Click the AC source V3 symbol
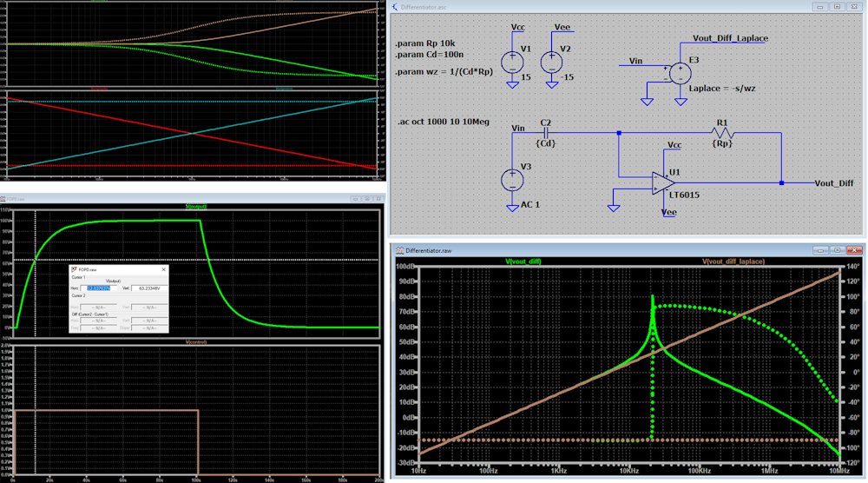 click(512, 180)
